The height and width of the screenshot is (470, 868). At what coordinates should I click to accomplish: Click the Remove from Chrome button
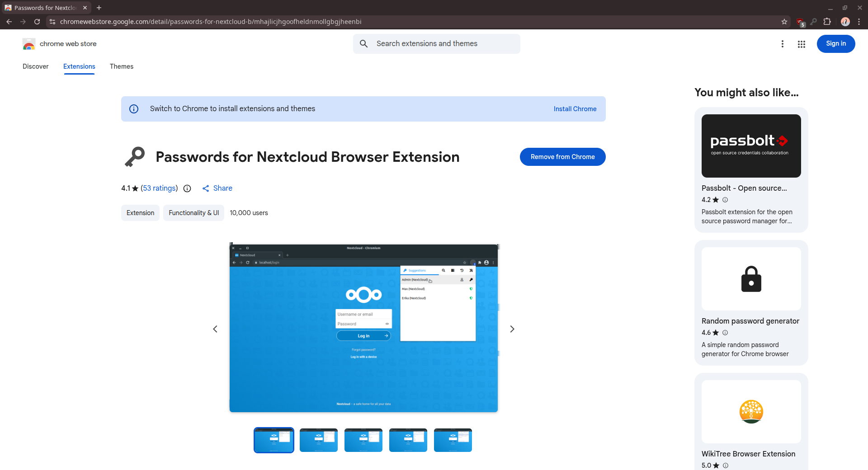[x=562, y=157]
